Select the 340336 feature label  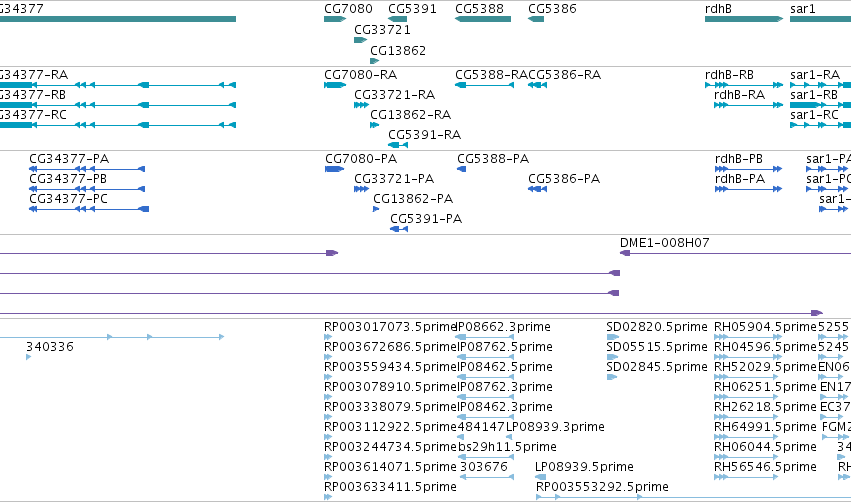pyautogui.click(x=49, y=347)
